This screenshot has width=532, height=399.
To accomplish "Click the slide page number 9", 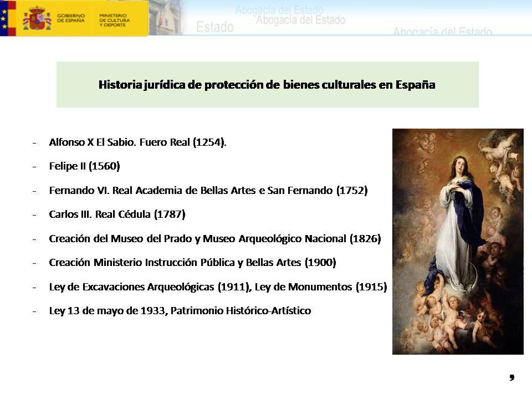I will point(512,377).
